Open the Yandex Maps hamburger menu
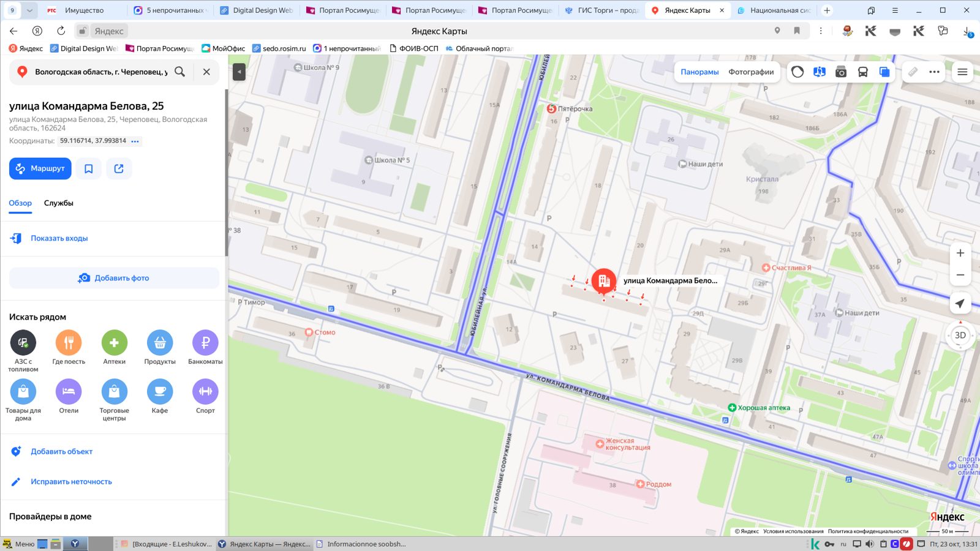980x551 pixels. (962, 72)
